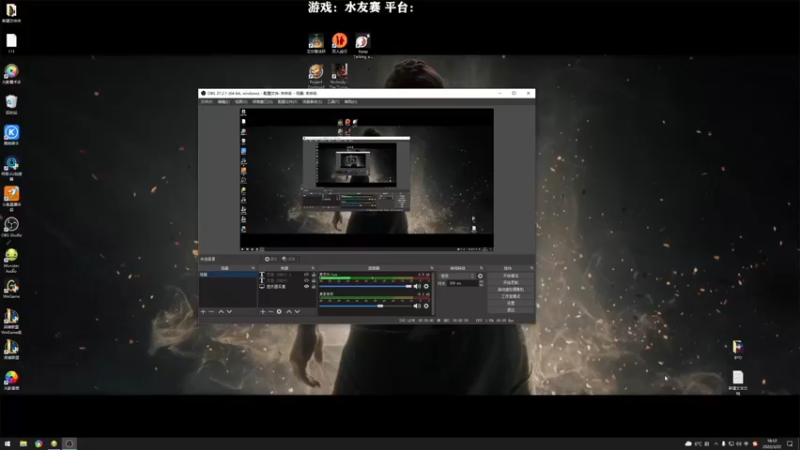Click the transition duration input field
800x450 pixels.
click(462, 283)
